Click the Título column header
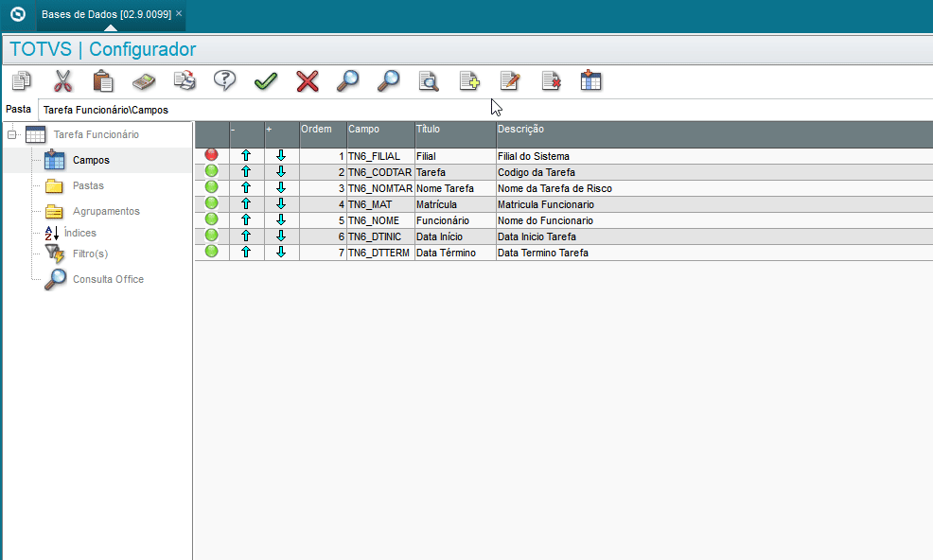Viewport: 933px width, 560px height. point(455,134)
